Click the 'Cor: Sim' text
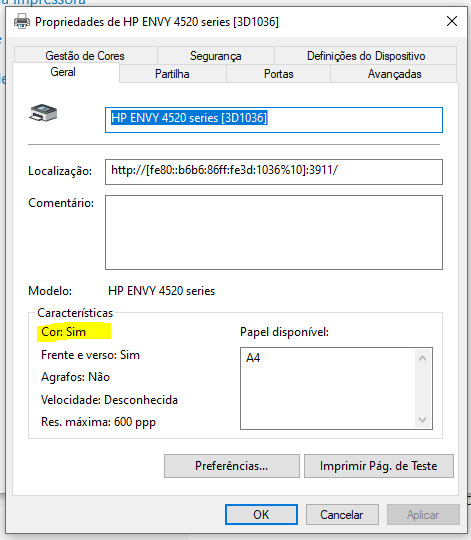Viewport: 471px width, 540px height. coord(63,332)
